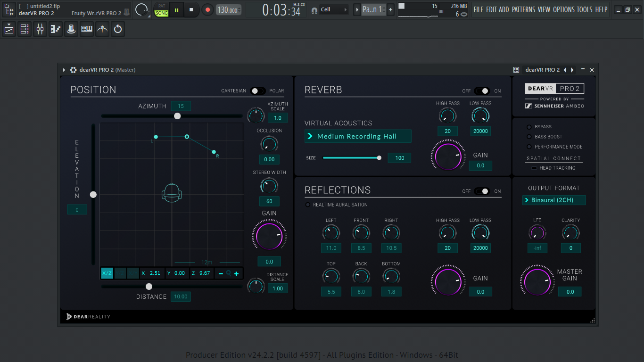The width and height of the screenshot is (644, 362).
Task: Toggle the Reverb on/off switch
Action: 482,91
